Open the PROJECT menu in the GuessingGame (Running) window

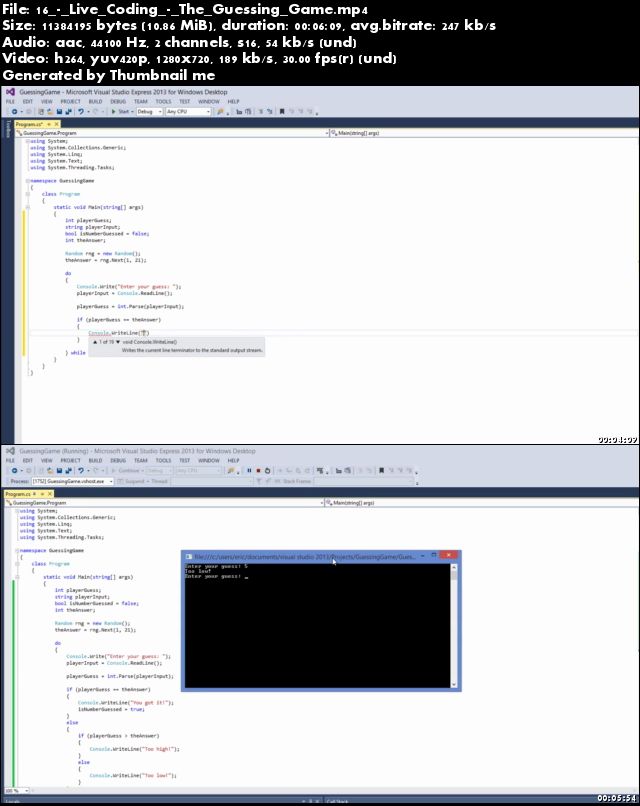[x=70, y=461]
